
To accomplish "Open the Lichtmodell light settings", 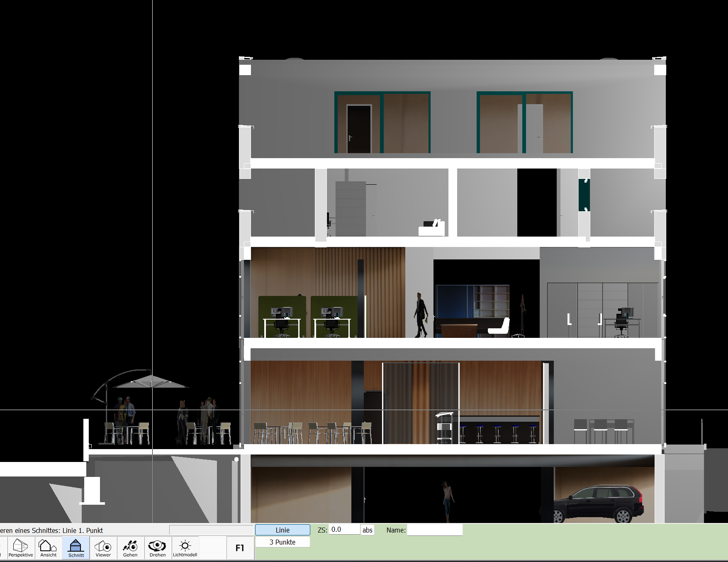I will tap(185, 548).
